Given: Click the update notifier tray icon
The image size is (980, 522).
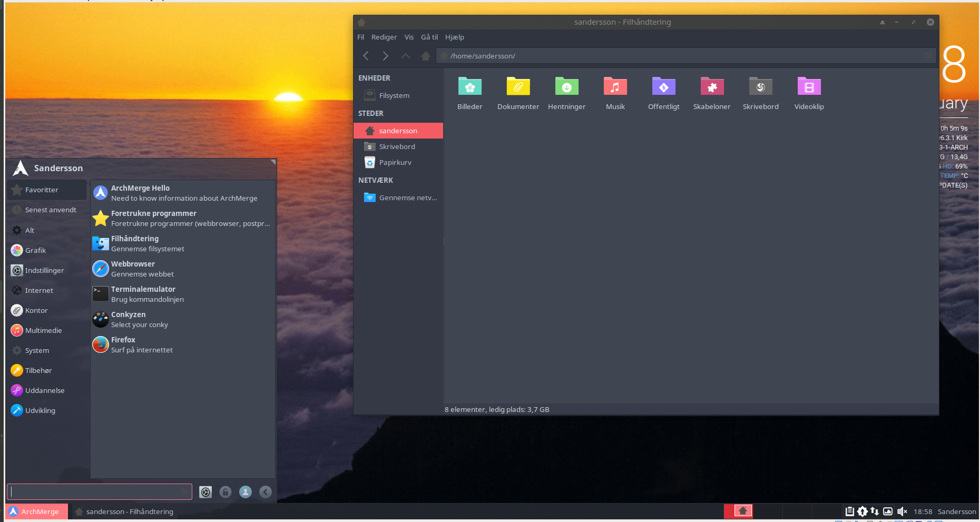Looking at the screenshot, I should [x=863, y=511].
